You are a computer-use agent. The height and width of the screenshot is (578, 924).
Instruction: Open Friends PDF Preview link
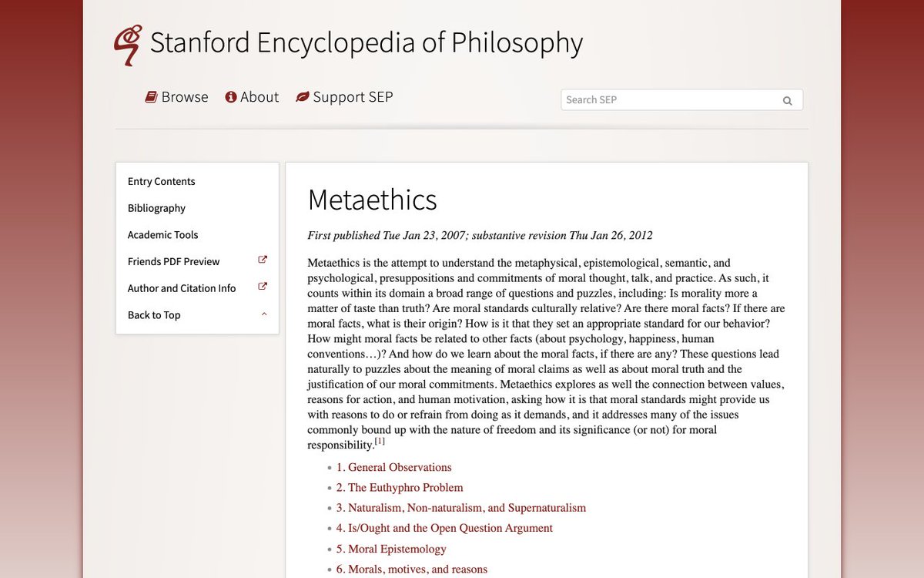click(174, 261)
